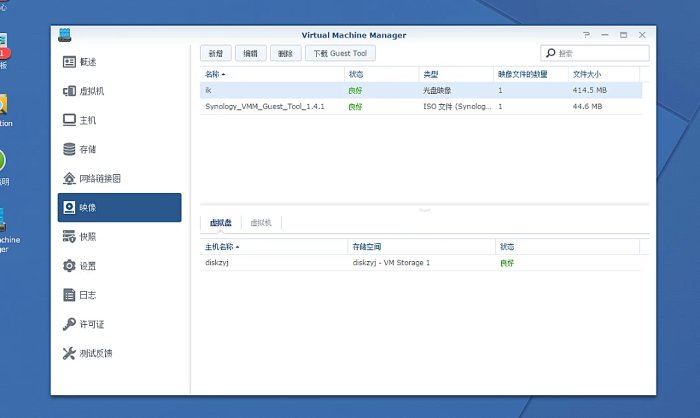Focus the search input field

pyautogui.click(x=595, y=53)
